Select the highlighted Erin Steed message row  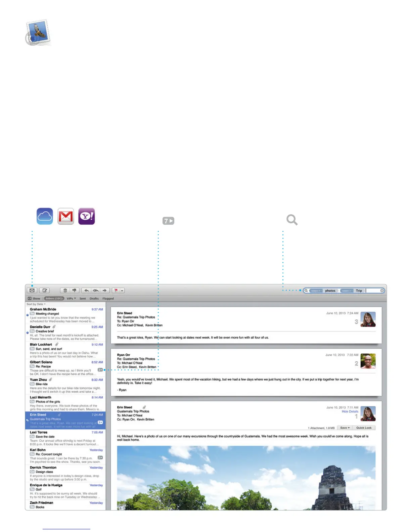[65, 420]
